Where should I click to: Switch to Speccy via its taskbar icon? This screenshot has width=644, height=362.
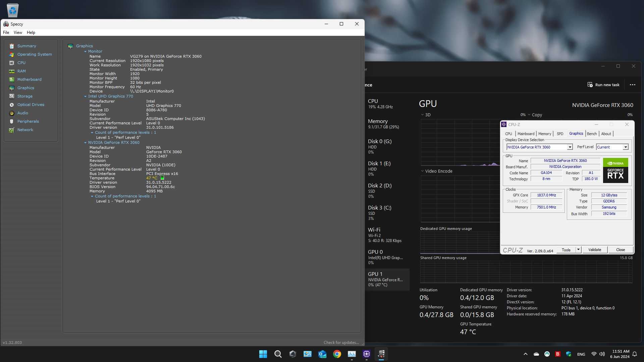pyautogui.click(x=381, y=354)
